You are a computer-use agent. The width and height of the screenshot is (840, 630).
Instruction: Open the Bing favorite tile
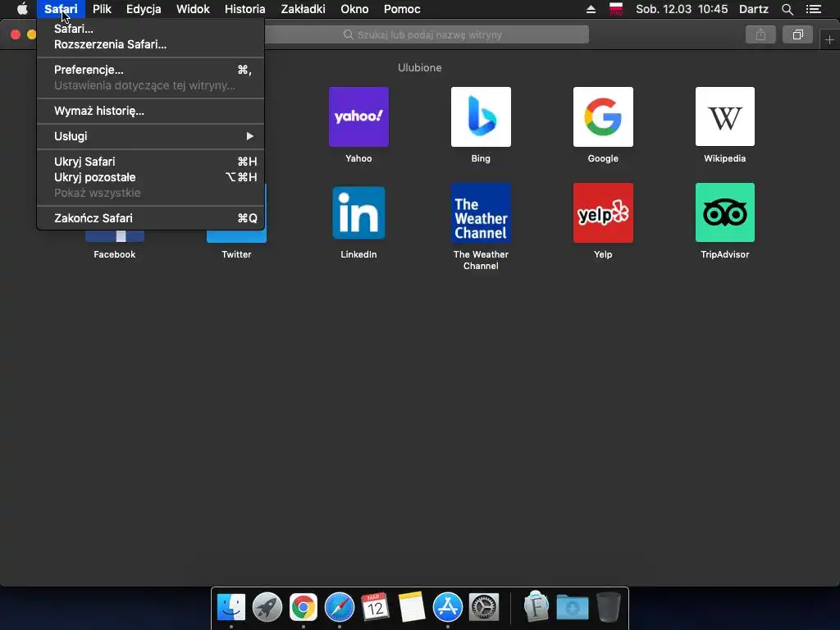coord(481,116)
